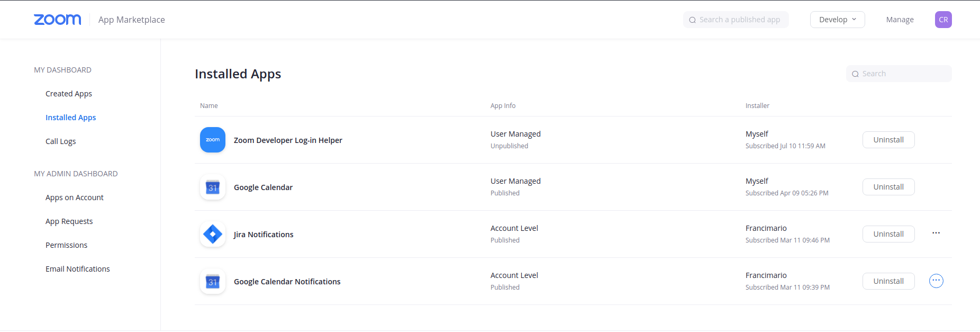Select Apps on Account in admin dashboard
980x332 pixels.
point(75,198)
